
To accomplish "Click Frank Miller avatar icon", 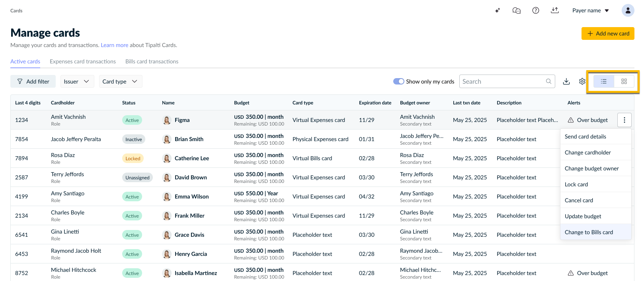I will 167,216.
